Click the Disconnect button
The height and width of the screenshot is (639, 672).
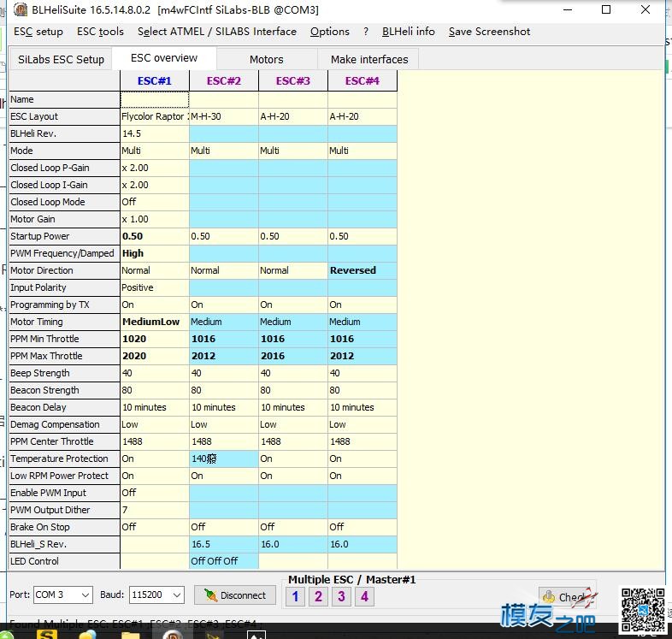click(x=235, y=595)
